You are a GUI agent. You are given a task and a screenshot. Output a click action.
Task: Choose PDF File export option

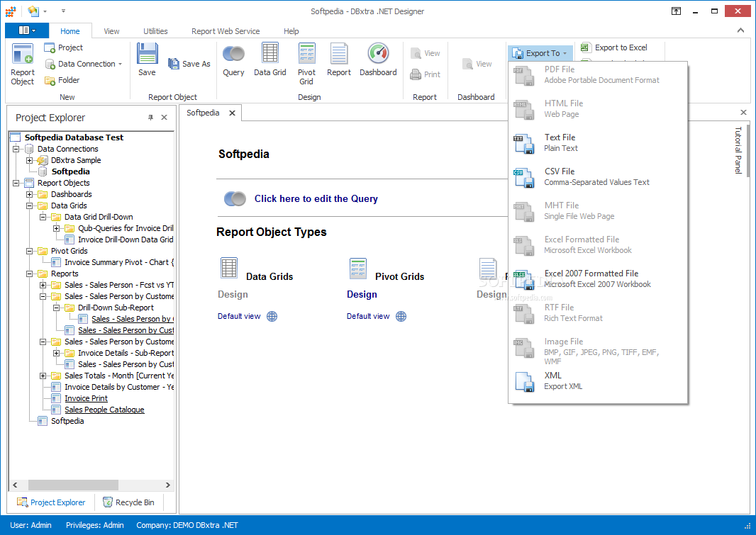point(598,74)
